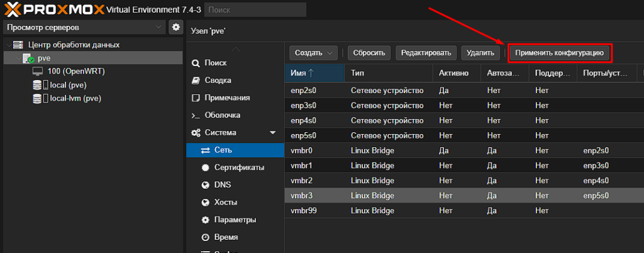Select the vmbr99 bridge row
This screenshot has width=644, height=253.
[x=464, y=211]
